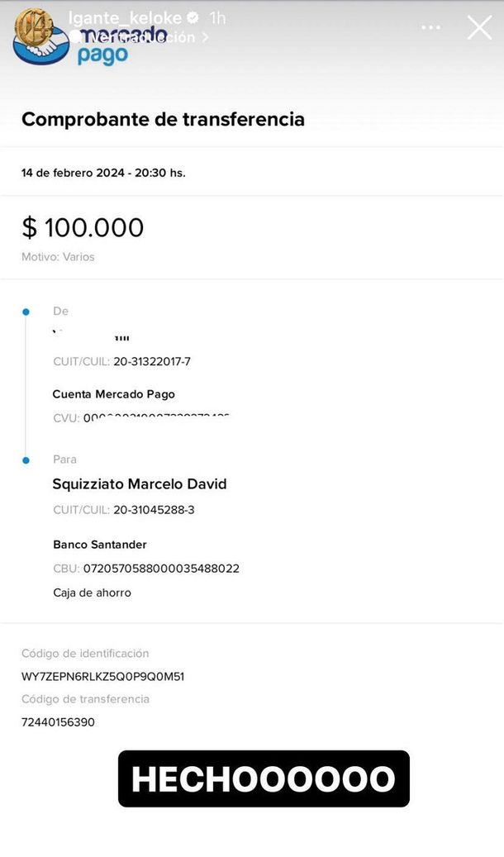This screenshot has height=857, width=504.
Task: Click the story timestamp 1h
Action: pos(217,17)
